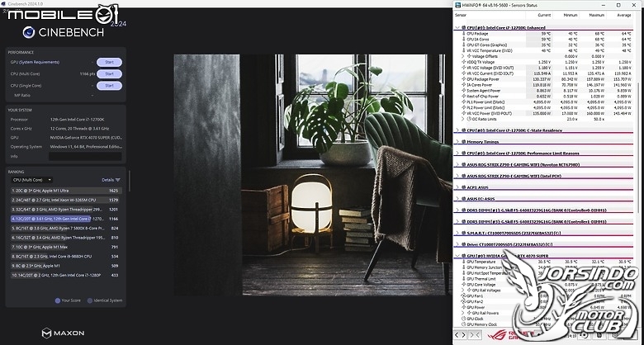Start the CPU (Single Core) benchmark
Image resolution: width=644 pixels, height=345 pixels.
point(109,86)
